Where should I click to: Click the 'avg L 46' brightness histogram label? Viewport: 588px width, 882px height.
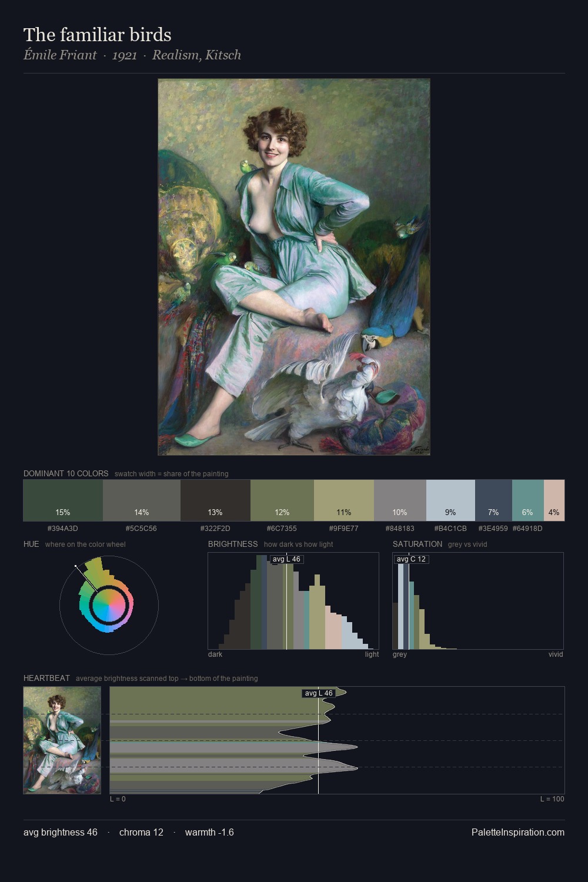pyautogui.click(x=287, y=559)
